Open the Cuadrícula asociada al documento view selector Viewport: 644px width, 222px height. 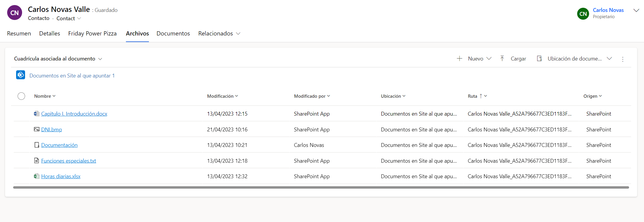coord(58,59)
